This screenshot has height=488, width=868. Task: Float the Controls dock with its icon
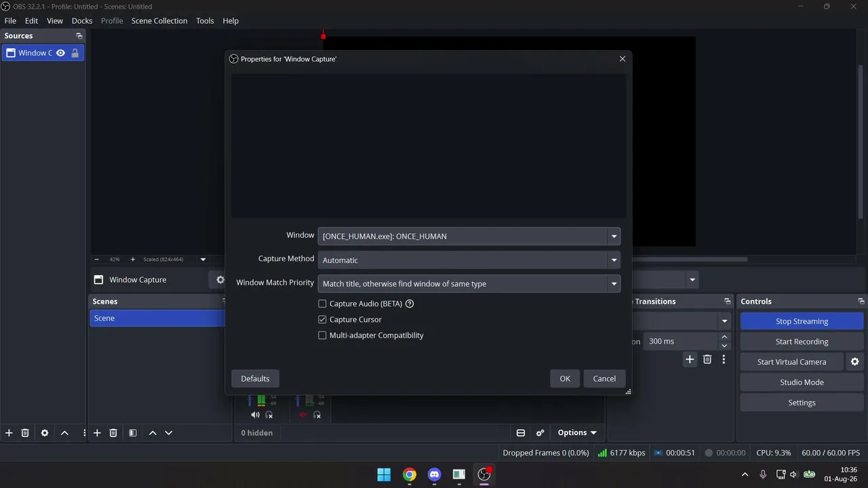click(861, 302)
